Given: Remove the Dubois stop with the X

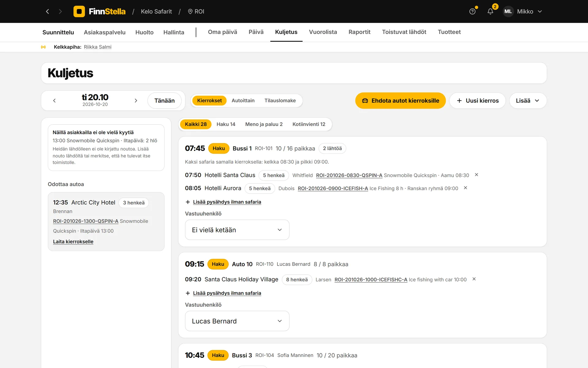Looking at the screenshot, I should (x=466, y=188).
